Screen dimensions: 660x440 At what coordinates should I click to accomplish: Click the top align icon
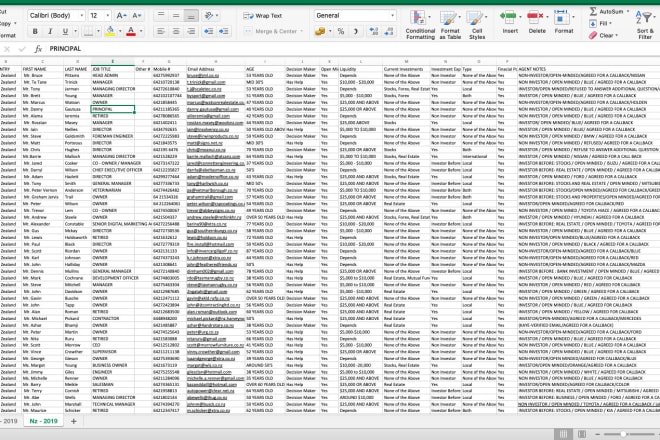click(x=161, y=16)
